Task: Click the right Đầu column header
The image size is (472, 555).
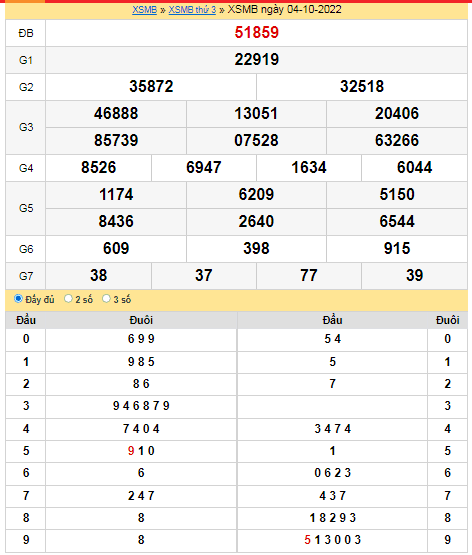Action: 332,320
